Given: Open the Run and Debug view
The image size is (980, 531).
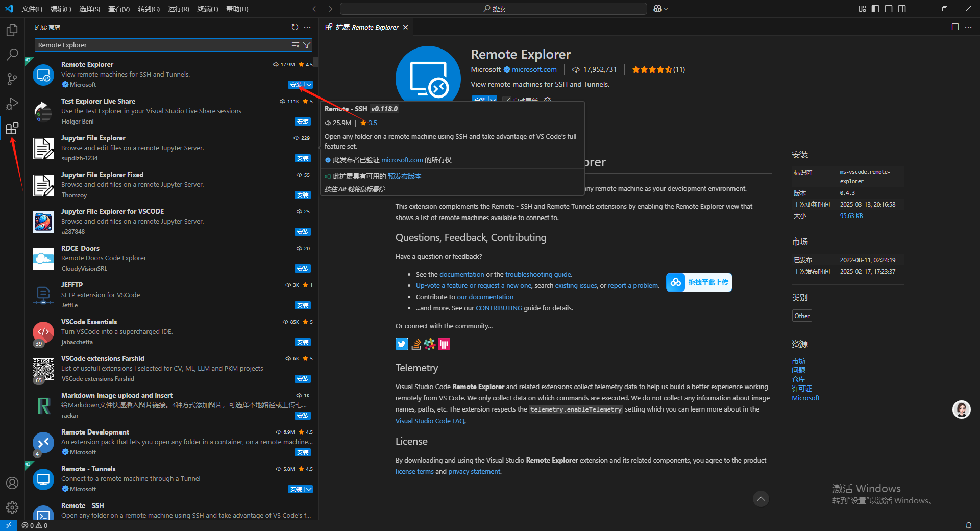Looking at the screenshot, I should (x=12, y=104).
